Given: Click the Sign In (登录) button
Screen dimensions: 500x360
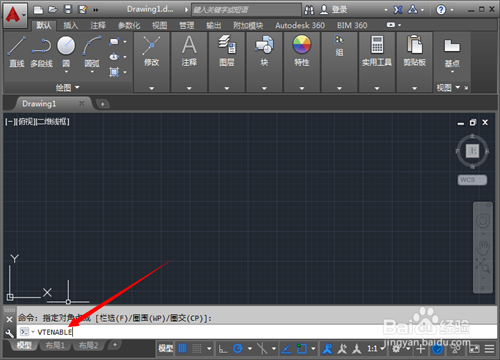Looking at the screenshot, I should pos(334,10).
